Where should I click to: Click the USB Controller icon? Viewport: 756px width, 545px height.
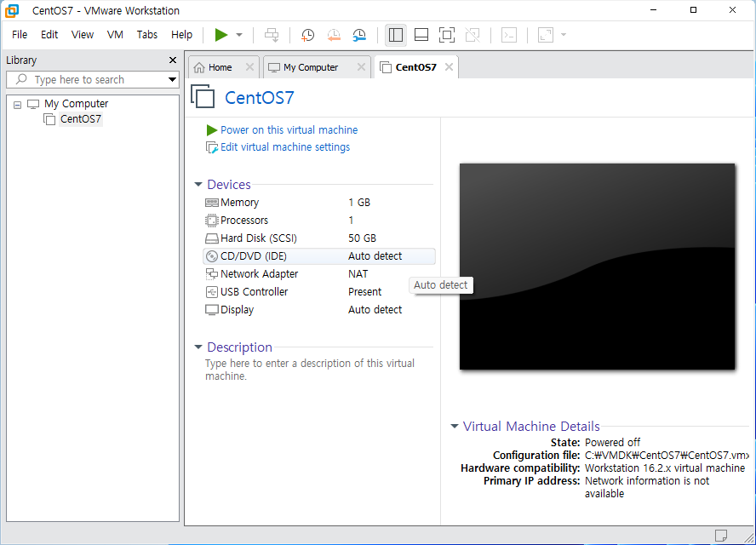pyautogui.click(x=212, y=292)
